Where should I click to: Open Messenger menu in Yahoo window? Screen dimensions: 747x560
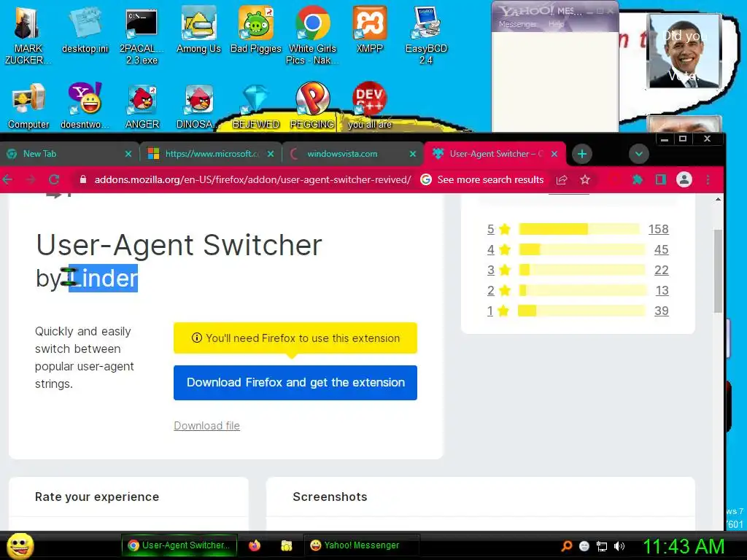(517, 24)
